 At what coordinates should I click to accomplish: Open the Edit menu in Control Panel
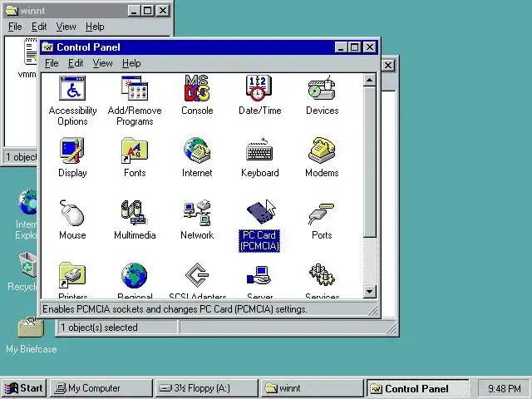point(76,63)
